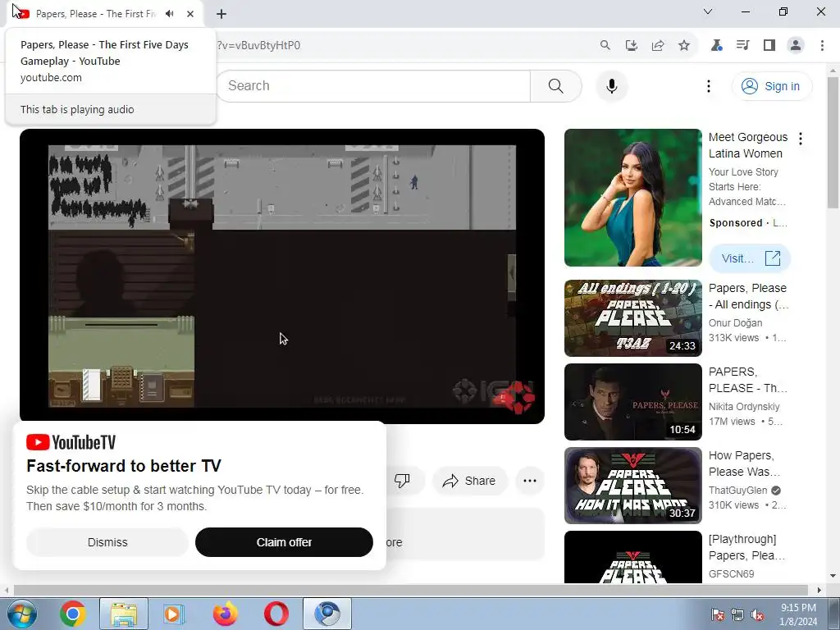Click the Share button below the video
Image resolution: width=840 pixels, height=630 pixels.
469,481
